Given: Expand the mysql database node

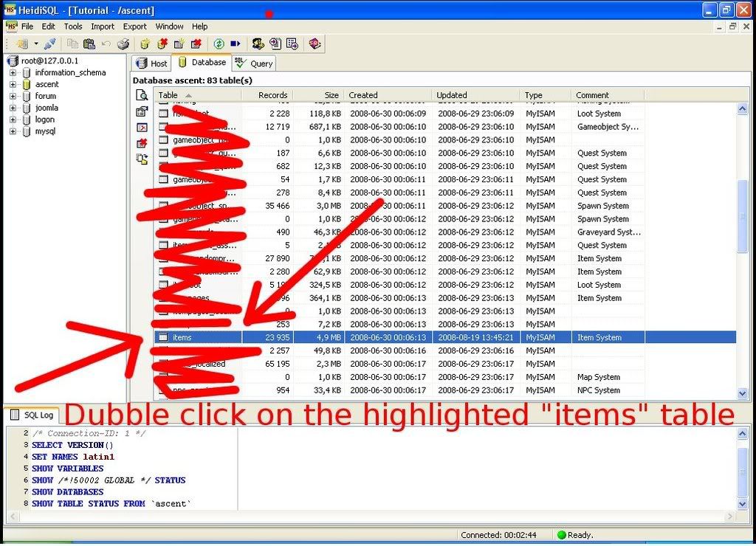Looking at the screenshot, I should coord(13,131).
